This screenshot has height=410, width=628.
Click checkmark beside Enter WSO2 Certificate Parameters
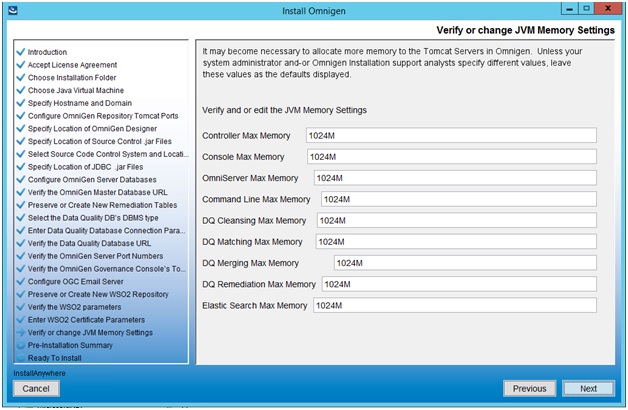[20, 320]
